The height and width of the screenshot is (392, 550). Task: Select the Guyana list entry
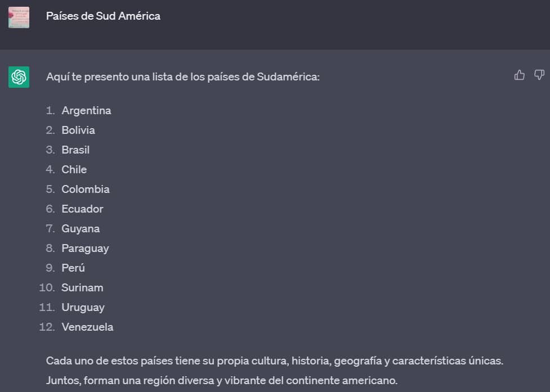[81, 228]
